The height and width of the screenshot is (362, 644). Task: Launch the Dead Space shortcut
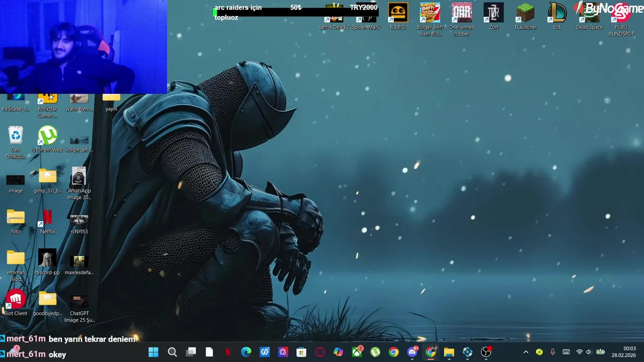pos(589,16)
